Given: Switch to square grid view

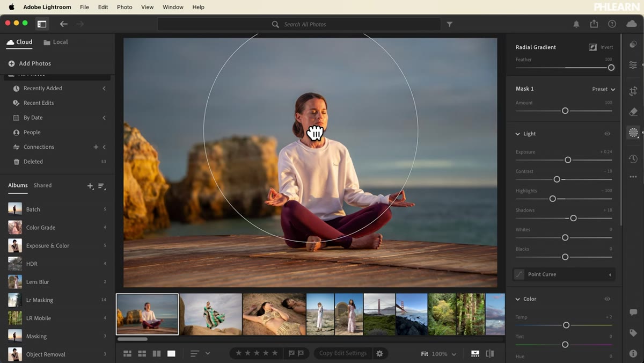Looking at the screenshot, I should [142, 353].
